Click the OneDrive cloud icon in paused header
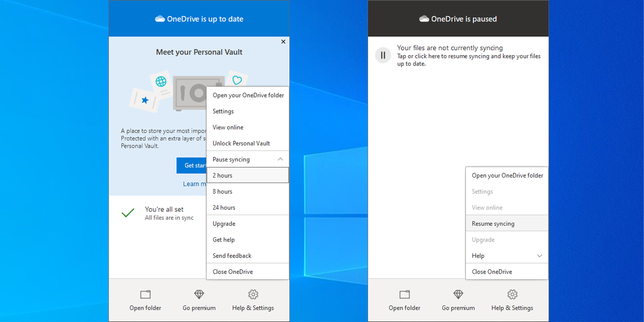The width and height of the screenshot is (644, 322). (425, 19)
